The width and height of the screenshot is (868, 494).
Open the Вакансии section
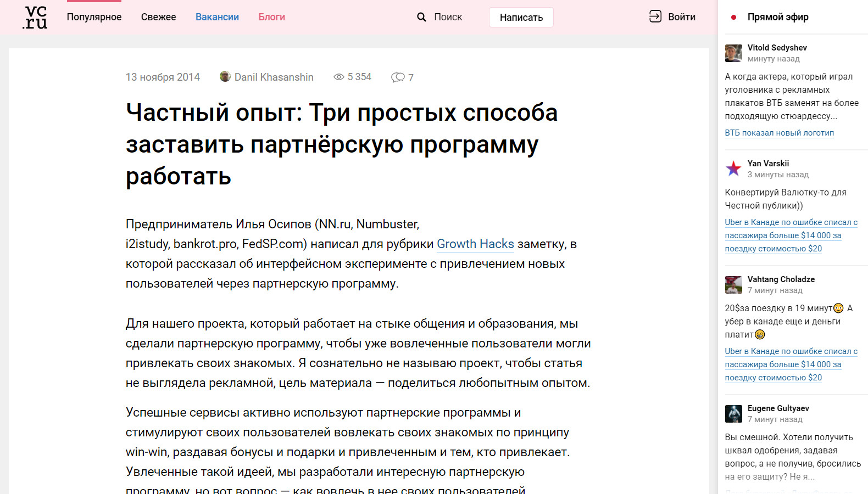pos(217,17)
